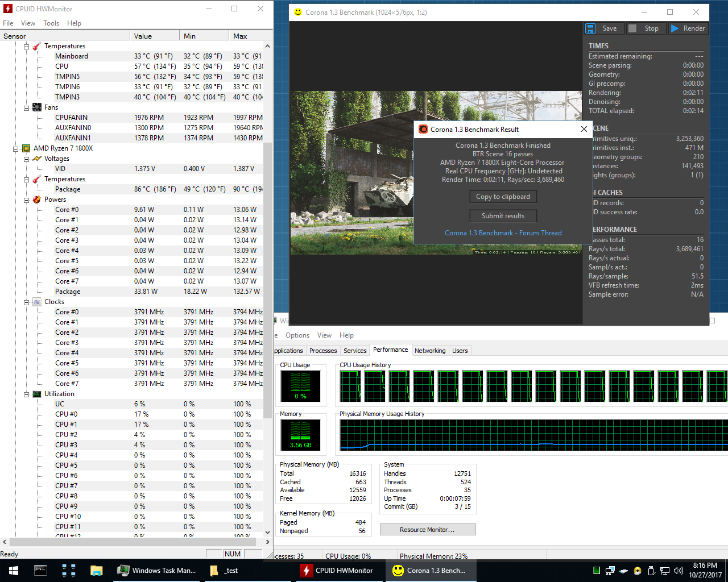Click the HWMonitor scrollbar down arrow
The width and height of the screenshot is (728, 582).
(267, 533)
